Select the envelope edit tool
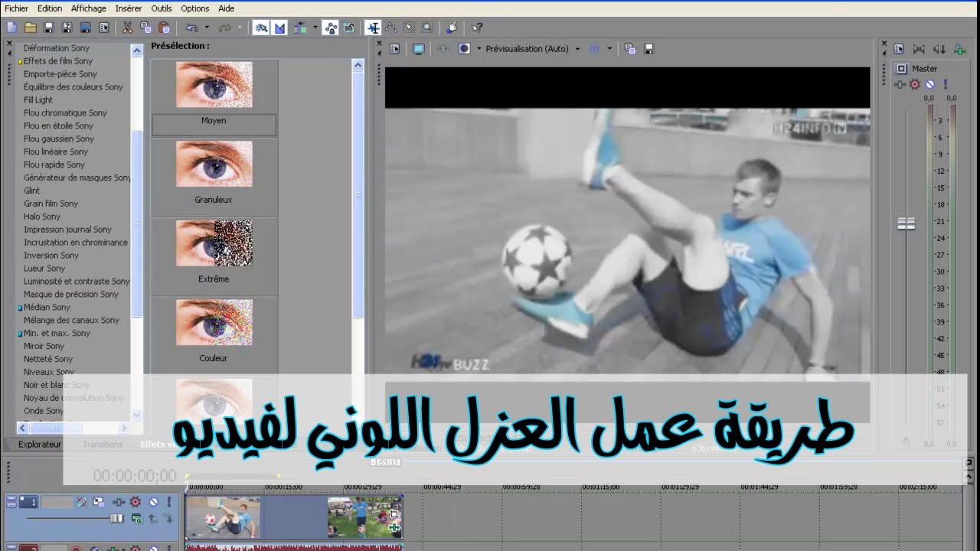The width and height of the screenshot is (980, 551). [391, 28]
